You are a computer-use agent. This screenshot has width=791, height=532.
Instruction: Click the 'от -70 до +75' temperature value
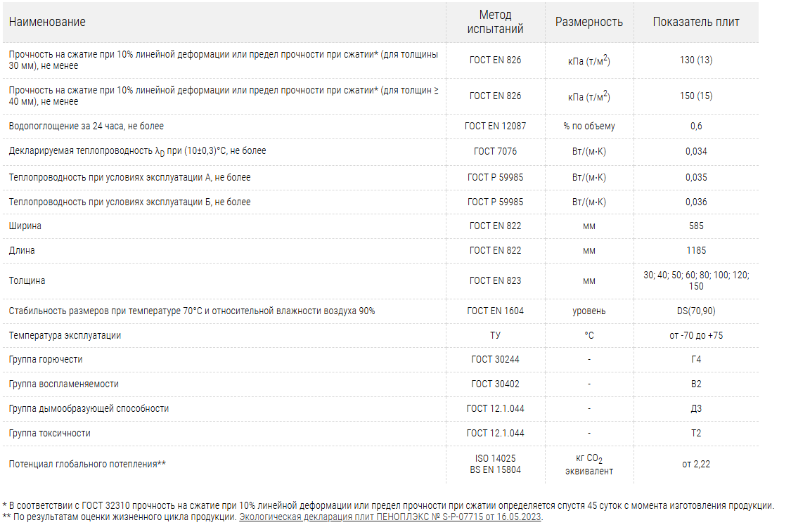tap(695, 335)
